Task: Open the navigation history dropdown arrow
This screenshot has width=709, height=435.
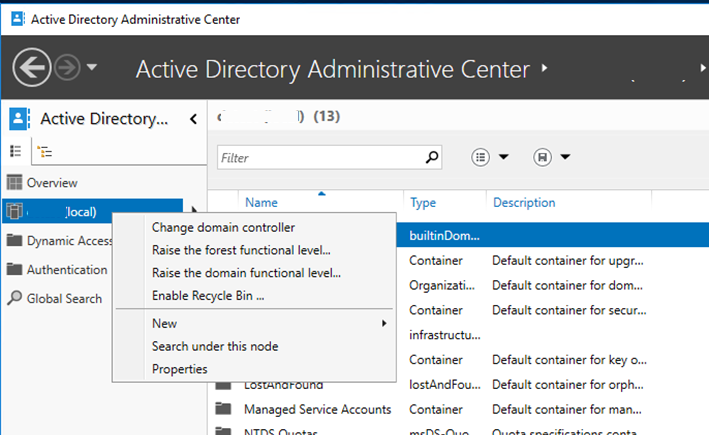Action: (x=92, y=67)
